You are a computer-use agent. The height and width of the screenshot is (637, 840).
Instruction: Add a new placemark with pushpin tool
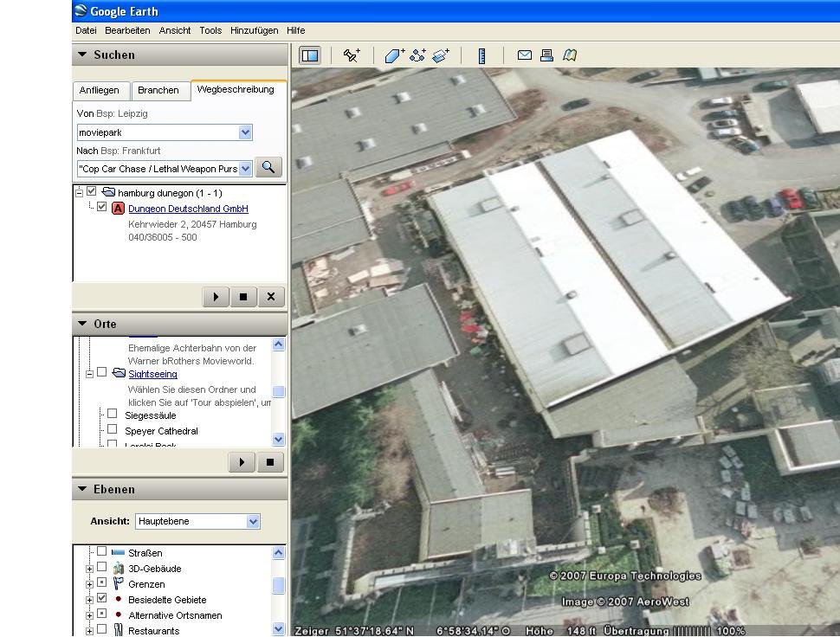tap(352, 55)
